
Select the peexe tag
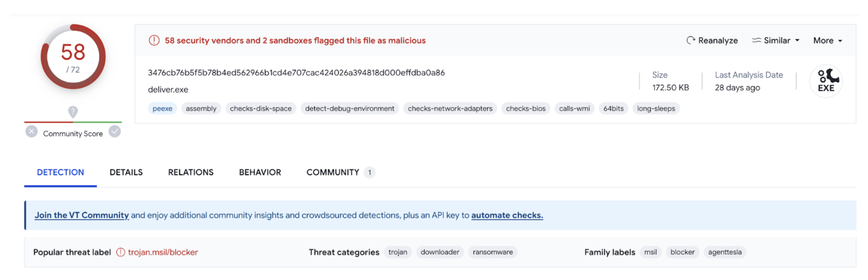pyautogui.click(x=162, y=109)
